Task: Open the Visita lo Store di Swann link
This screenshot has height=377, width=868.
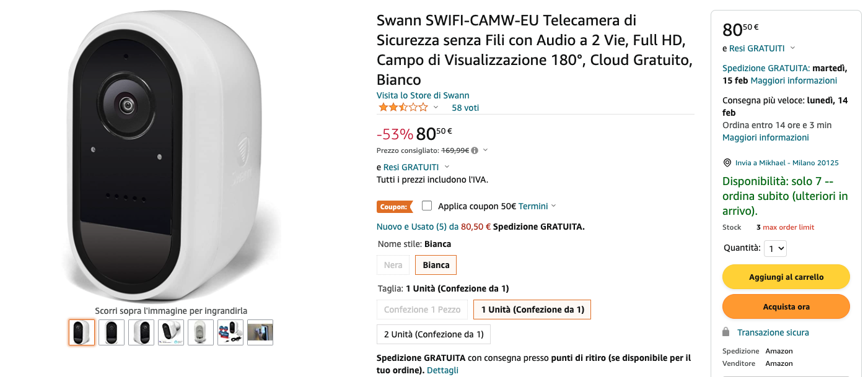Action: [423, 95]
